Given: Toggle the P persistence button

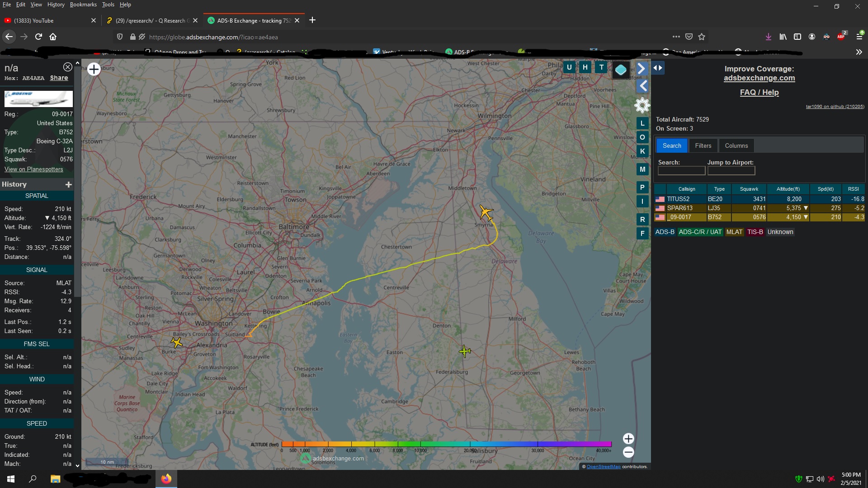Looking at the screenshot, I should coord(642,187).
